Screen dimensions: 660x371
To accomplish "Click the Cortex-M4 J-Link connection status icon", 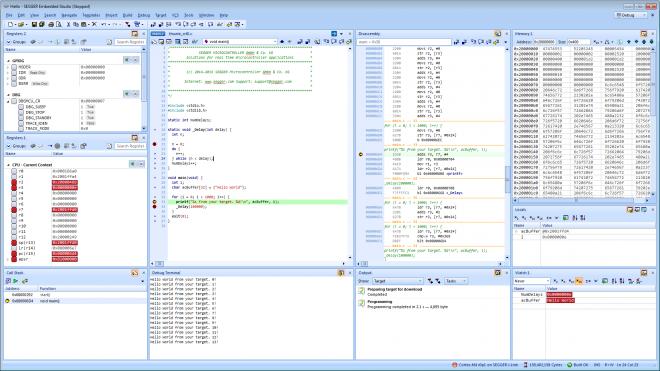I will (455, 365).
